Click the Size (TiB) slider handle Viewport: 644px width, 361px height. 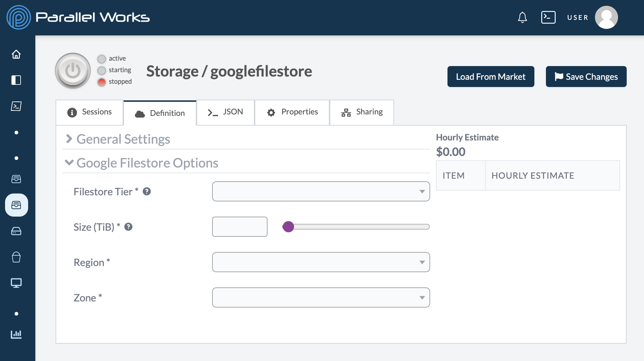click(288, 227)
